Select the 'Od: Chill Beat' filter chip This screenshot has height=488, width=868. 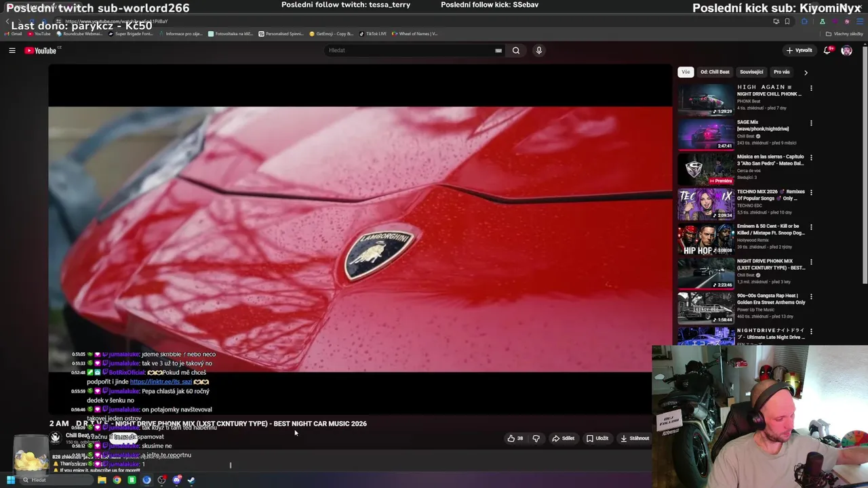[715, 72]
